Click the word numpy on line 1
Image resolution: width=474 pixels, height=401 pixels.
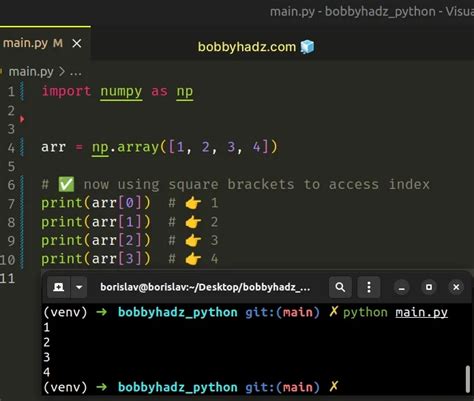coord(121,92)
